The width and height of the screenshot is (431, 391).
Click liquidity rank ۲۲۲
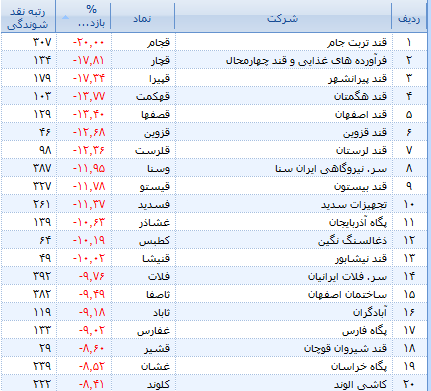(x=42, y=384)
